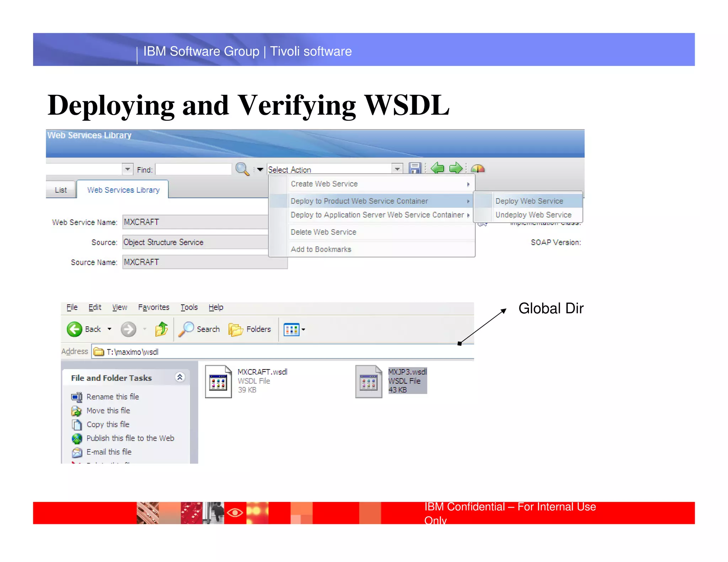Click the grey Forward arrow in Explorer
The width and height of the screenshot is (728, 562).
point(128,329)
